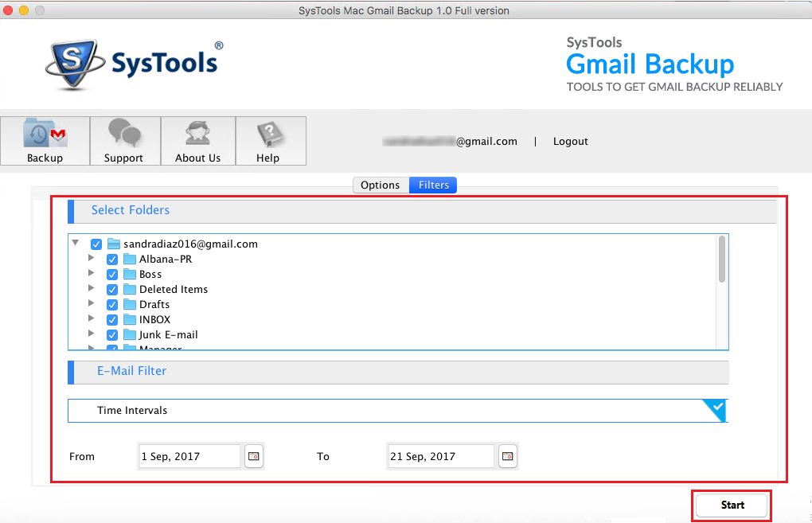Click the INBOX folder icon
This screenshot has height=523, width=812.
(x=130, y=319)
